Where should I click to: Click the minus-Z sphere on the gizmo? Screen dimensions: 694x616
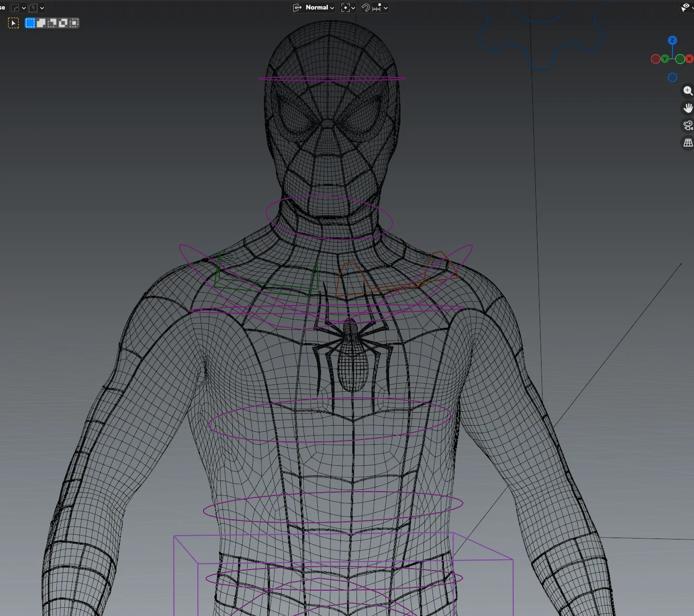tap(672, 77)
